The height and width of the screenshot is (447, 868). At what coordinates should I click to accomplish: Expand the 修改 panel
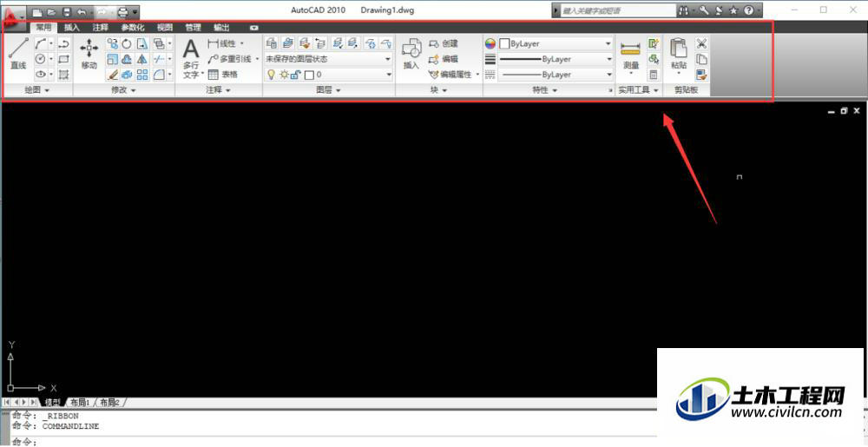[124, 90]
